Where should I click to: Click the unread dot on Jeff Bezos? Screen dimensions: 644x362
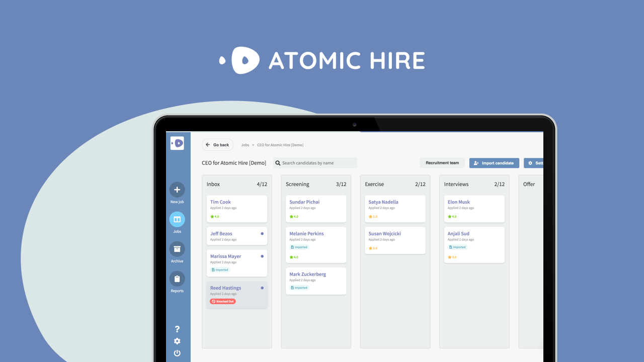pyautogui.click(x=262, y=234)
